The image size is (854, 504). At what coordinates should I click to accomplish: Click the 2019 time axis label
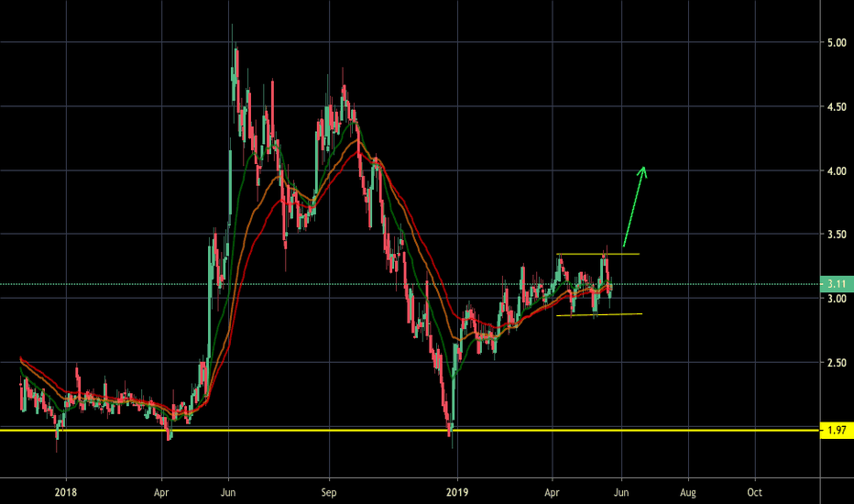457,493
